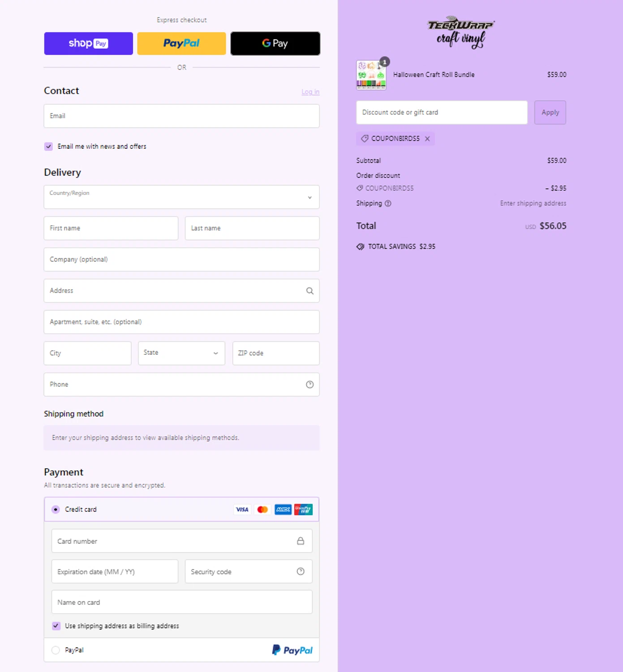
Task: Click the UnionPay card logo
Action: [x=303, y=509]
